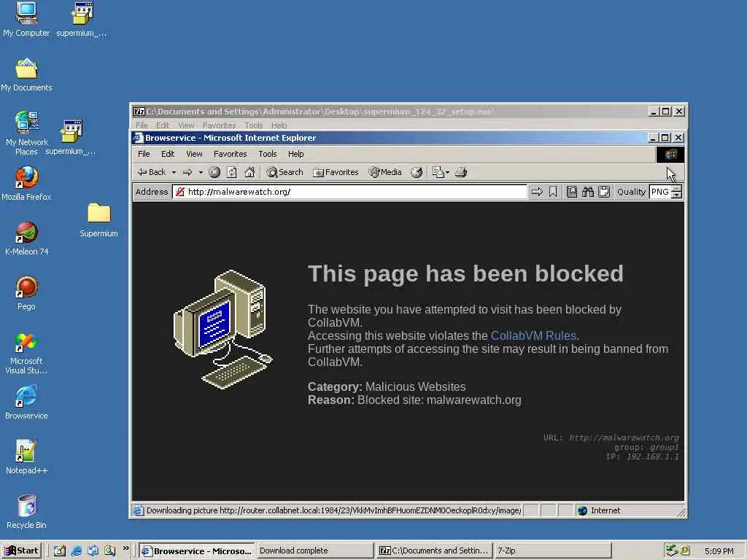Open the Start menu
The height and width of the screenshot is (560, 747).
tap(22, 551)
